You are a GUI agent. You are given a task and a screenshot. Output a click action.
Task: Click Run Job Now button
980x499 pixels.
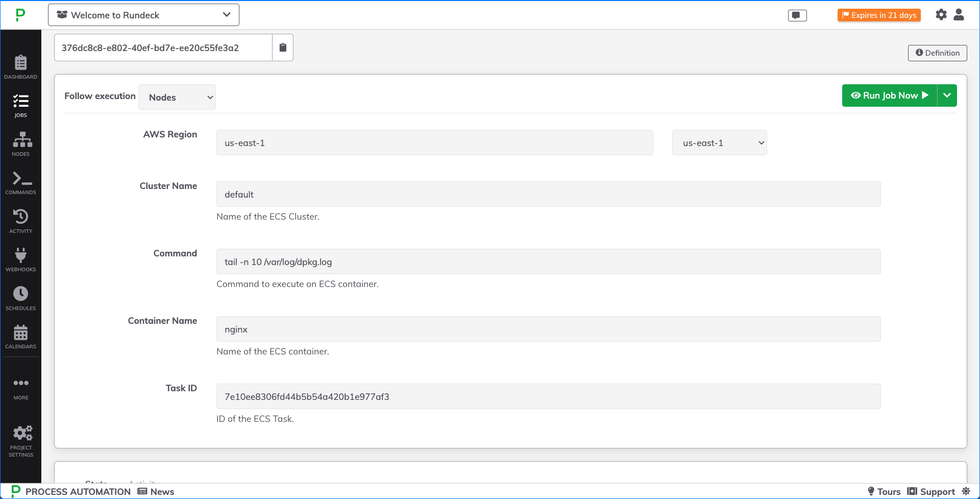tap(889, 96)
